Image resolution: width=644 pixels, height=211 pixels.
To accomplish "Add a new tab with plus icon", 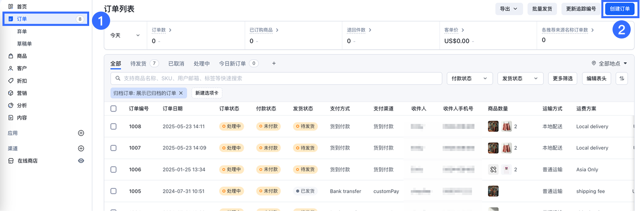I will click(x=274, y=63).
